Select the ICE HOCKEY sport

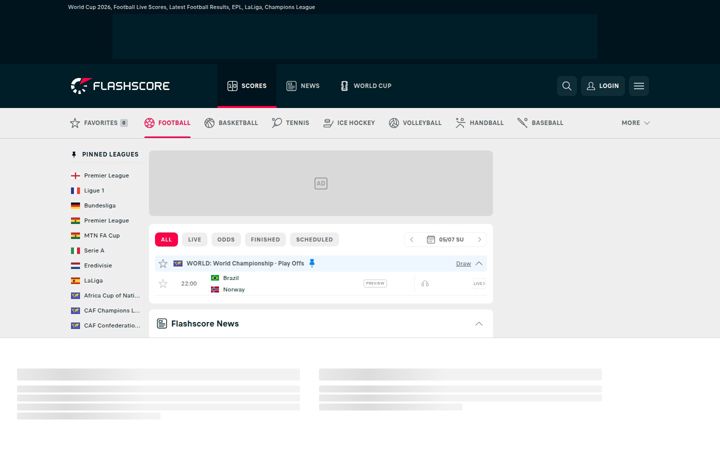pos(349,123)
